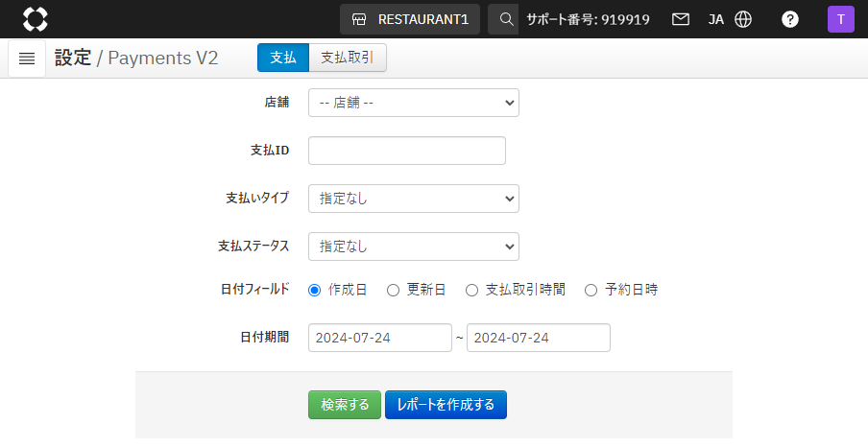Click the app logo in top-left corner

[x=35, y=19]
